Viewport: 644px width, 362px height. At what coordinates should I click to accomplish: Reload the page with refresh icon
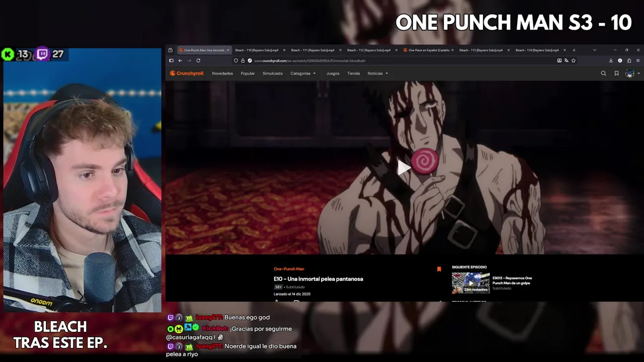(x=198, y=60)
